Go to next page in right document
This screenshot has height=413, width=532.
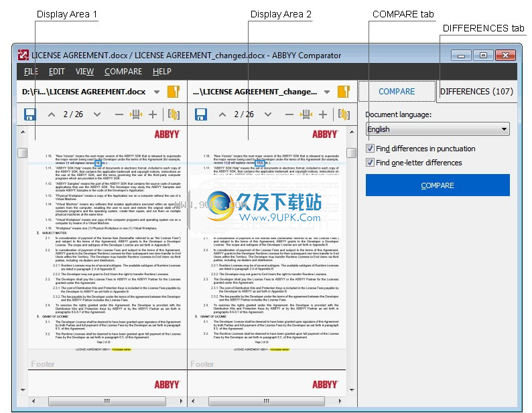268,114
